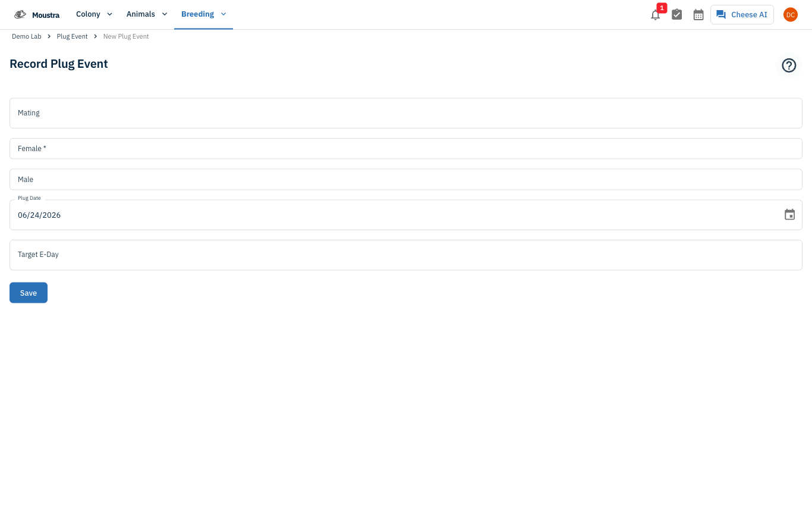Viewport: 812px width, 508px height.
Task: Open the Mating selection field
Action: (x=406, y=113)
